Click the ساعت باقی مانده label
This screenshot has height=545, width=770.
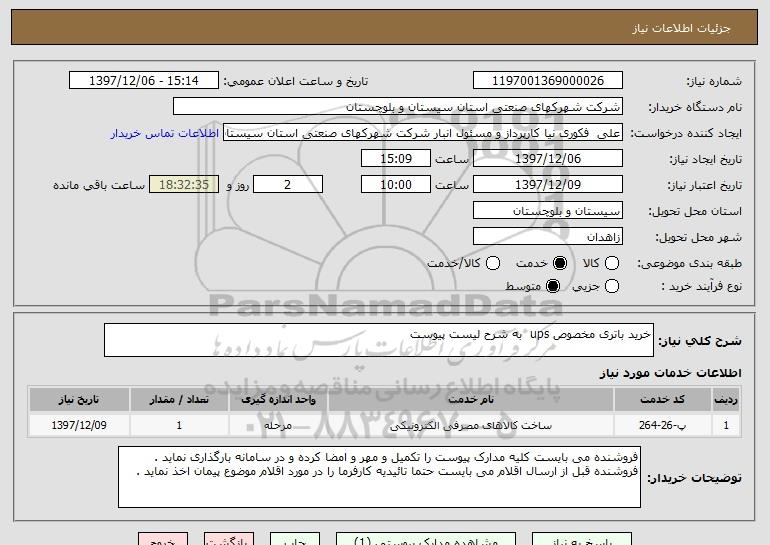[99, 186]
